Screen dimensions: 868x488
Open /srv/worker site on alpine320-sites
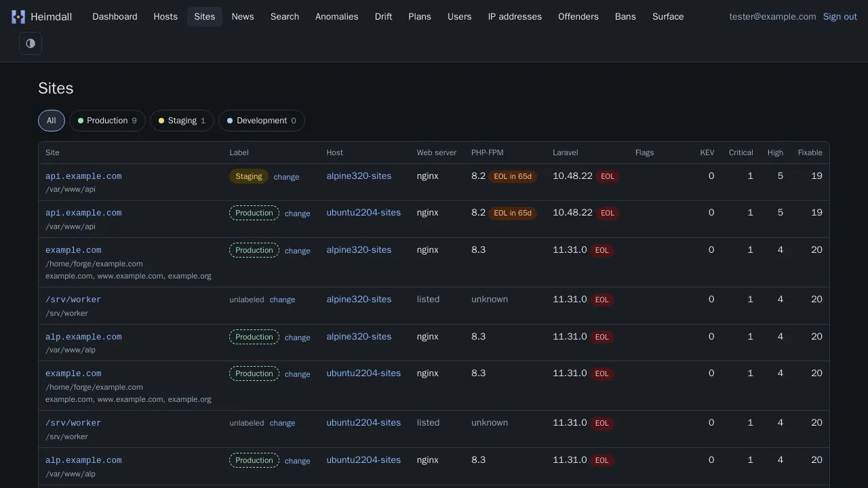click(x=73, y=300)
